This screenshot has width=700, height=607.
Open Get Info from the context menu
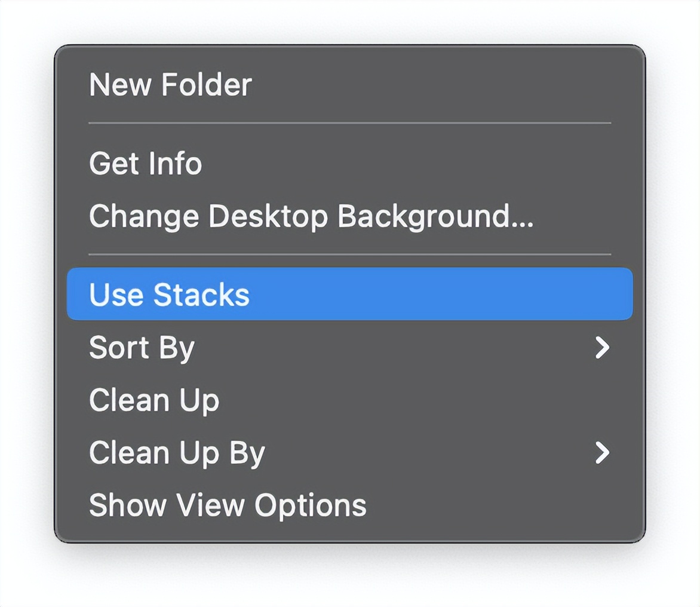coord(145,164)
